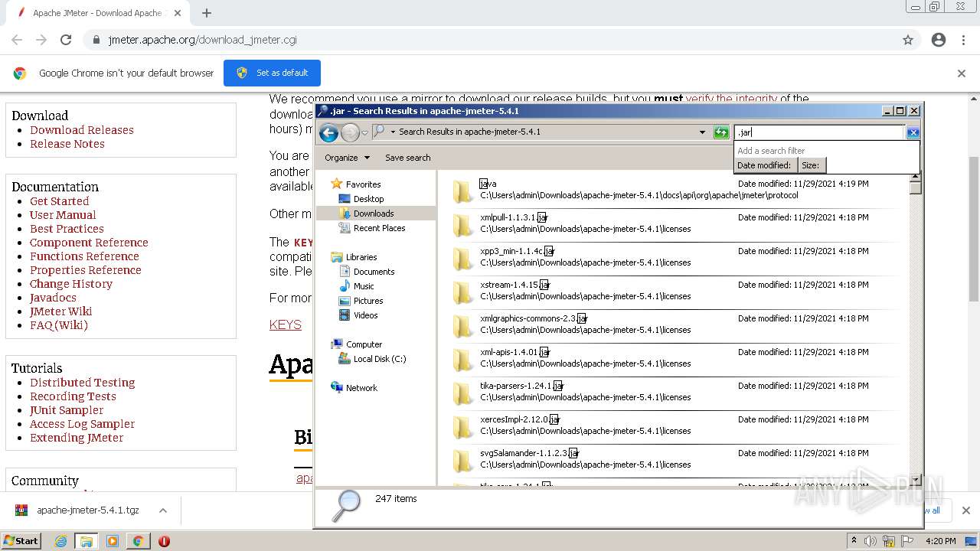The width and height of the screenshot is (980, 551).
Task: Select the xmlgraphics-commons-2.3.jar folder icon
Action: point(463,326)
